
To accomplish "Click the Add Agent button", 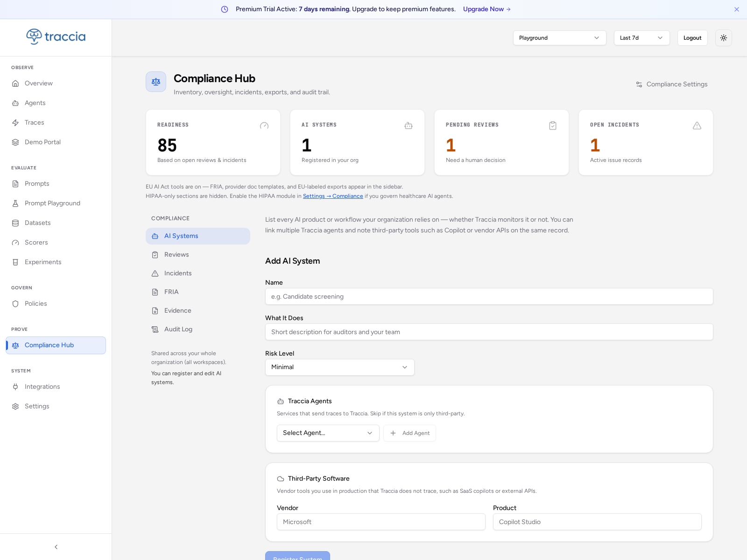I will [x=409, y=433].
